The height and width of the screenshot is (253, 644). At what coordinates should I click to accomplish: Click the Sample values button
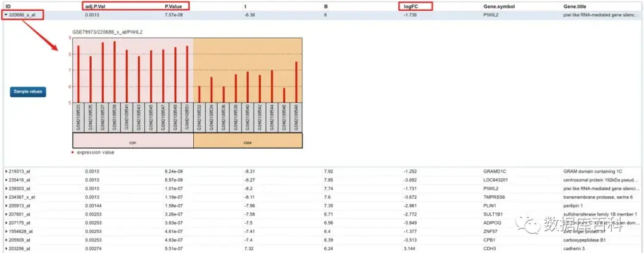(x=28, y=92)
